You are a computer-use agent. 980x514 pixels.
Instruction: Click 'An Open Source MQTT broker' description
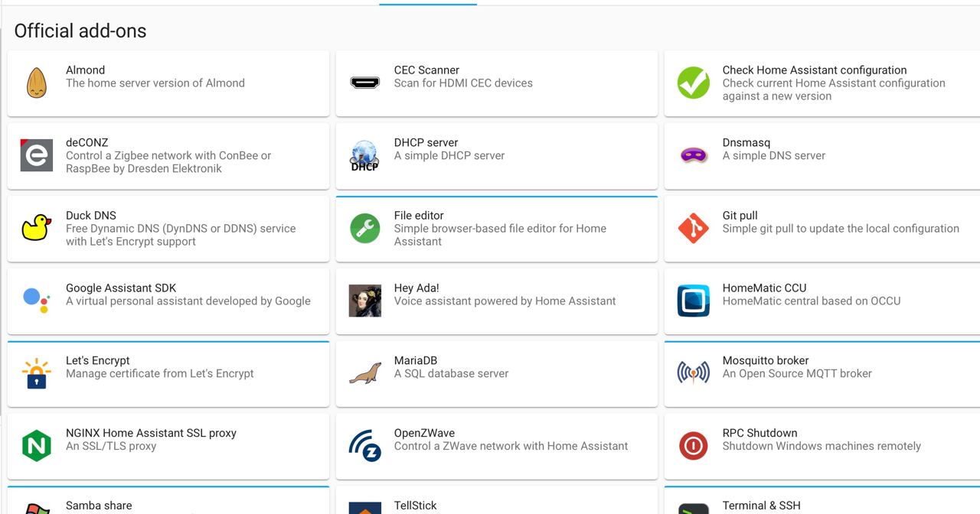[x=797, y=373]
